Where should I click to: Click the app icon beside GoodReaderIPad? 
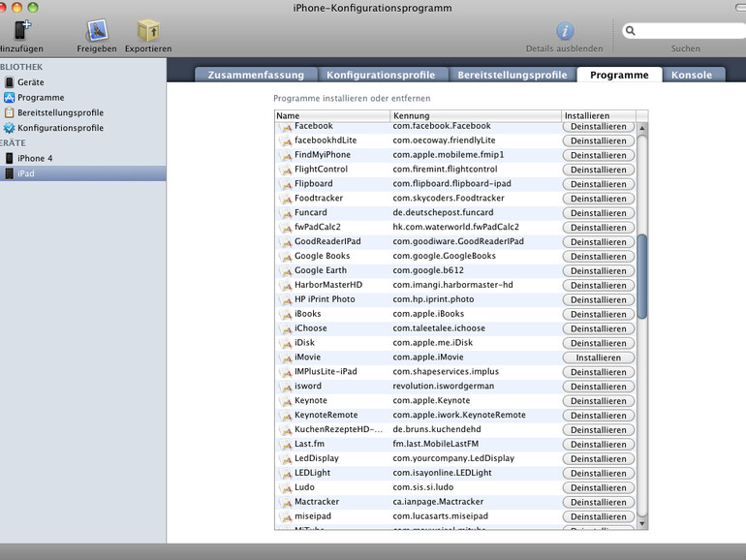click(x=286, y=242)
